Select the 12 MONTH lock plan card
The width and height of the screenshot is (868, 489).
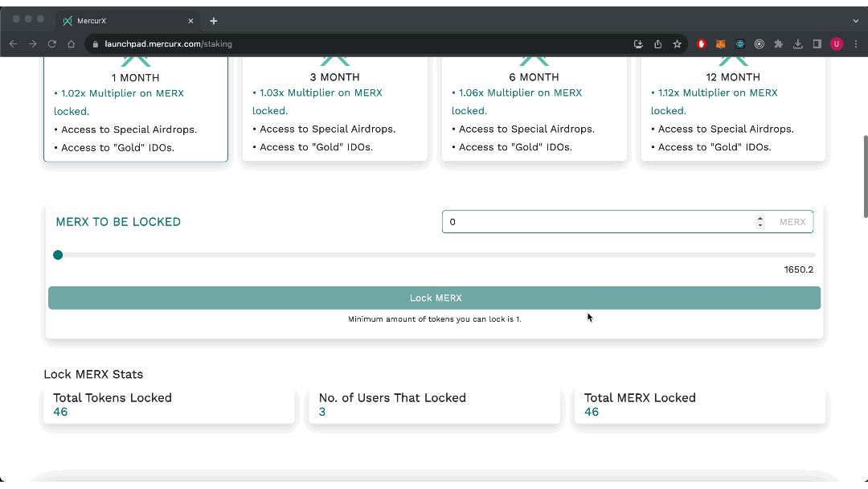734,109
